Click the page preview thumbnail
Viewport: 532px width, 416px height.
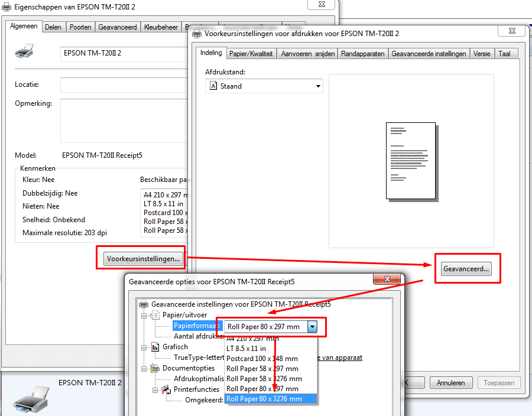(x=410, y=161)
